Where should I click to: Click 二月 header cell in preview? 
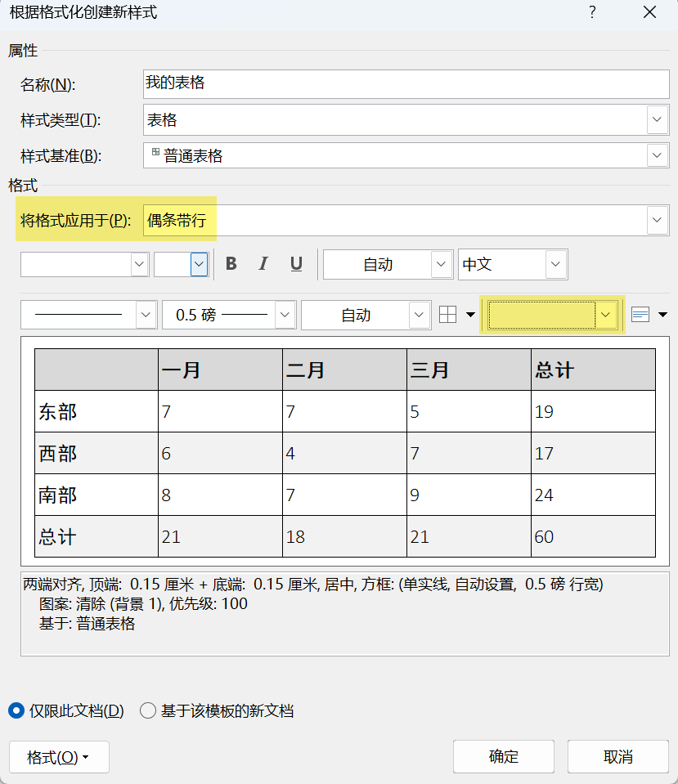pos(344,370)
